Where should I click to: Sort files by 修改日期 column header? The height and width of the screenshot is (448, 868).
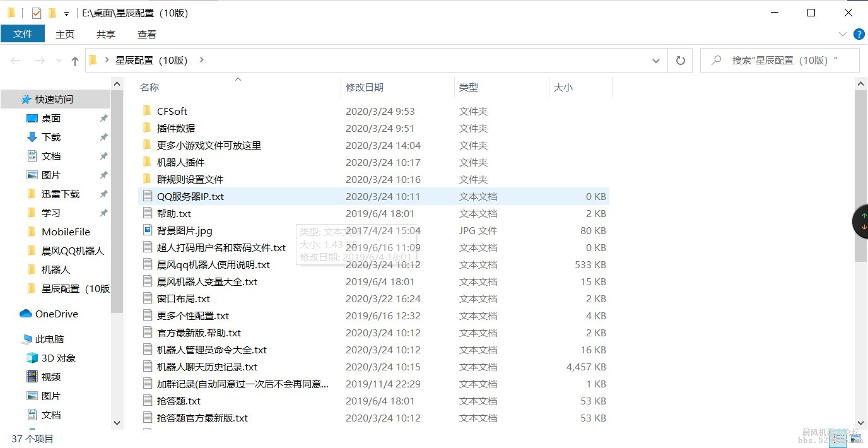click(365, 87)
